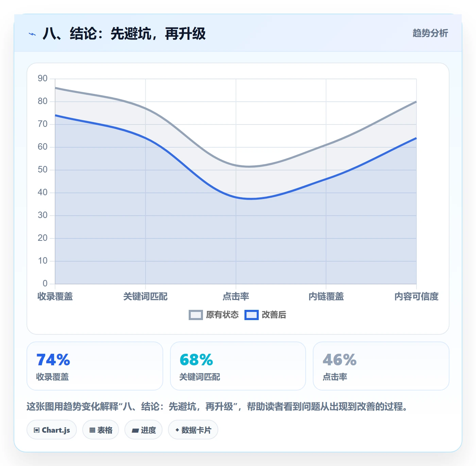This screenshot has height=466, width=476.
Task: Click the lightning icon beside the title
Action: click(x=32, y=34)
